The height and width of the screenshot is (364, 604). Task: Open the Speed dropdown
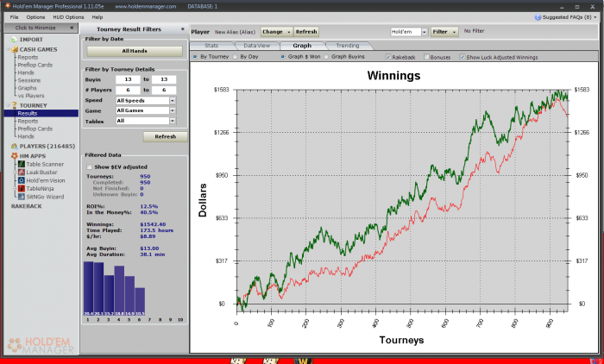click(173, 101)
